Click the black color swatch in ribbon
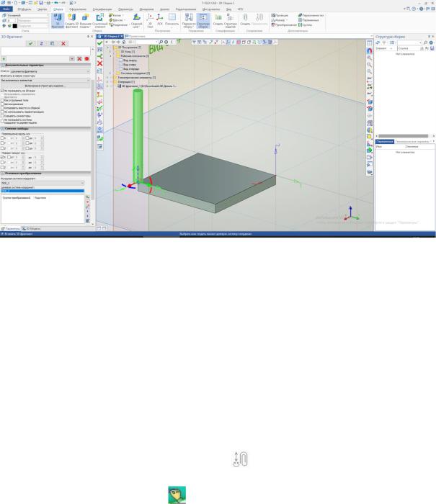 pyautogui.click(x=12, y=25)
